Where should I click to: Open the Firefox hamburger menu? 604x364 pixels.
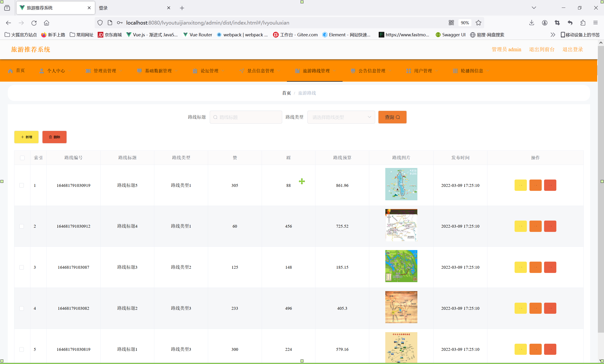[596, 23]
